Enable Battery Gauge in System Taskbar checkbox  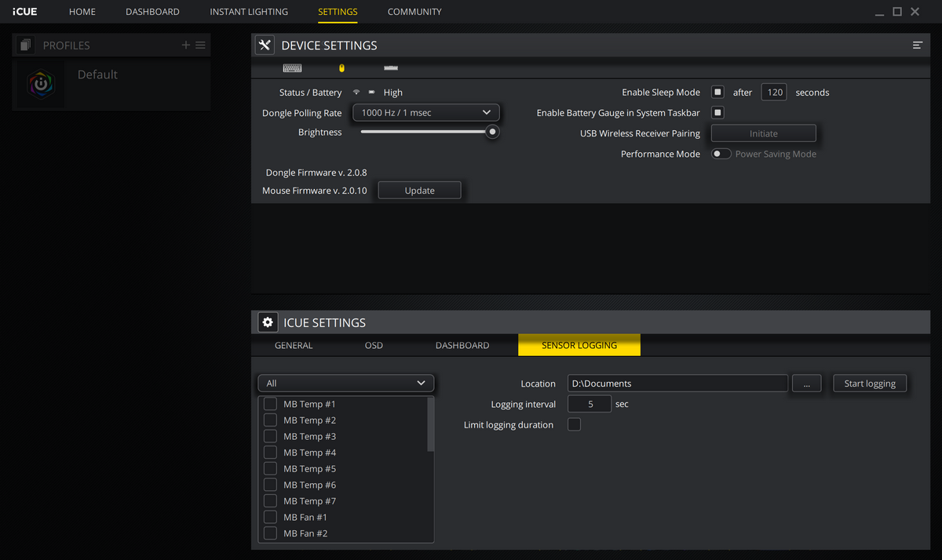[717, 113]
